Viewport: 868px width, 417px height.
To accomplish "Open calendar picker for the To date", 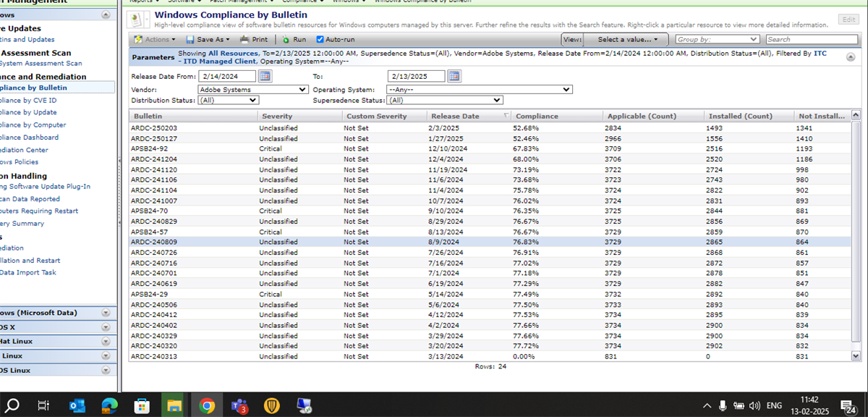I will (x=454, y=76).
